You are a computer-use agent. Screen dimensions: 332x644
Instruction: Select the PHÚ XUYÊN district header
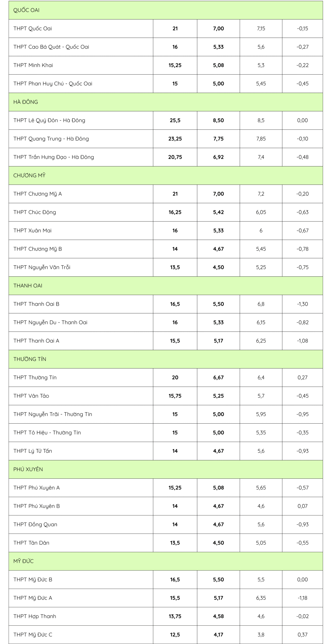click(x=28, y=469)
